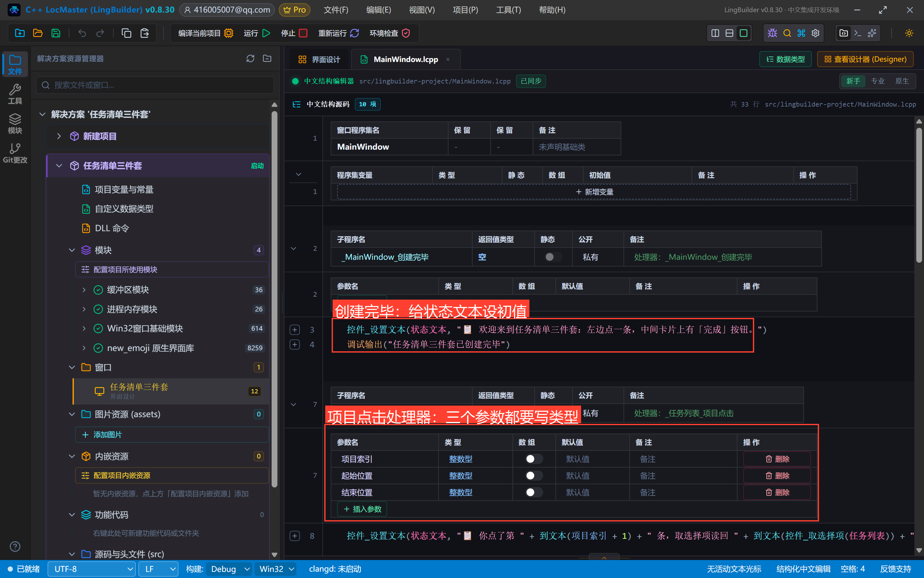Delete the 起始位置 parameter row

(x=777, y=476)
